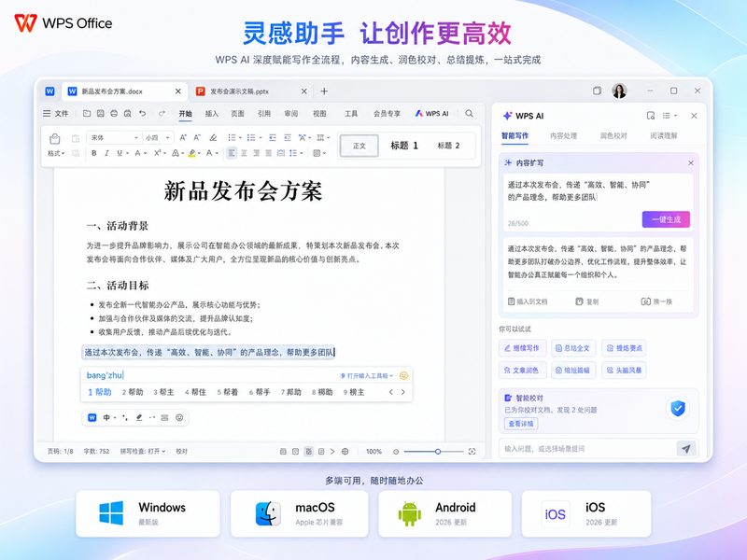This screenshot has width=747, height=560.
Task: Close the 内容扩写 card
Action: click(691, 162)
